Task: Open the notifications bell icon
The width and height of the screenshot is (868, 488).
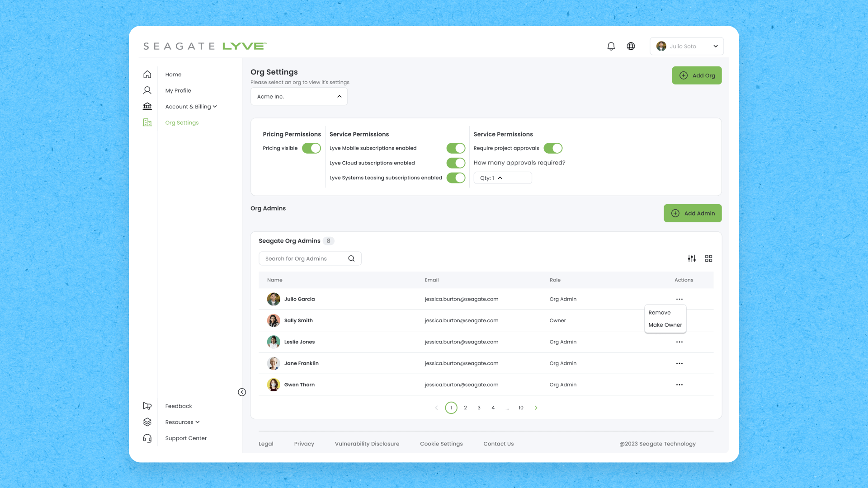Action: coord(611,46)
